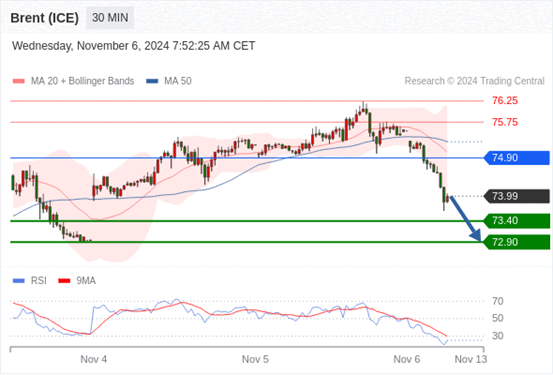The width and height of the screenshot is (553, 375).
Task: Click the 75.75 resistance level label
Action: [505, 122]
